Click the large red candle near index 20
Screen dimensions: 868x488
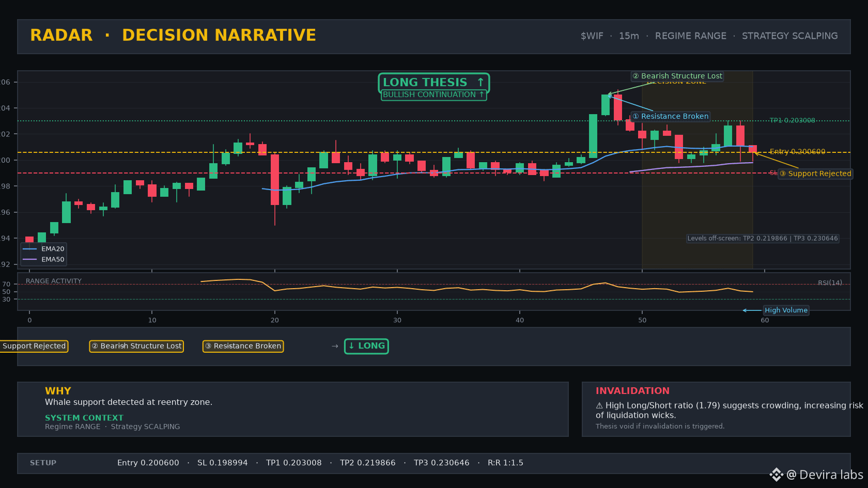point(275,180)
